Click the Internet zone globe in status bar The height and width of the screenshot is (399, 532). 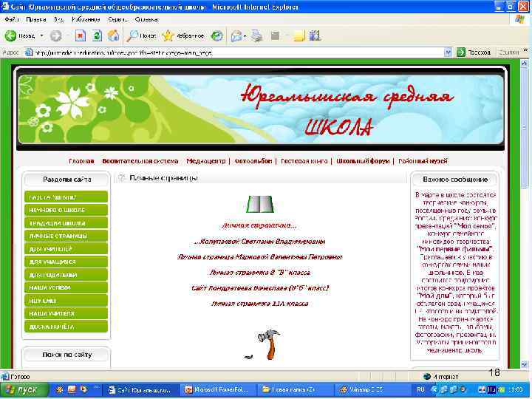pyautogui.click(x=427, y=377)
